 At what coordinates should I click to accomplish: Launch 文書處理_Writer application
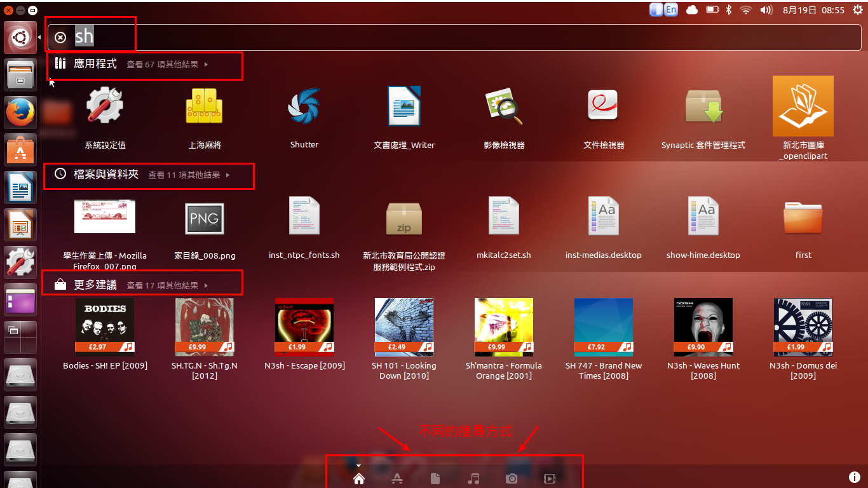[404, 118]
